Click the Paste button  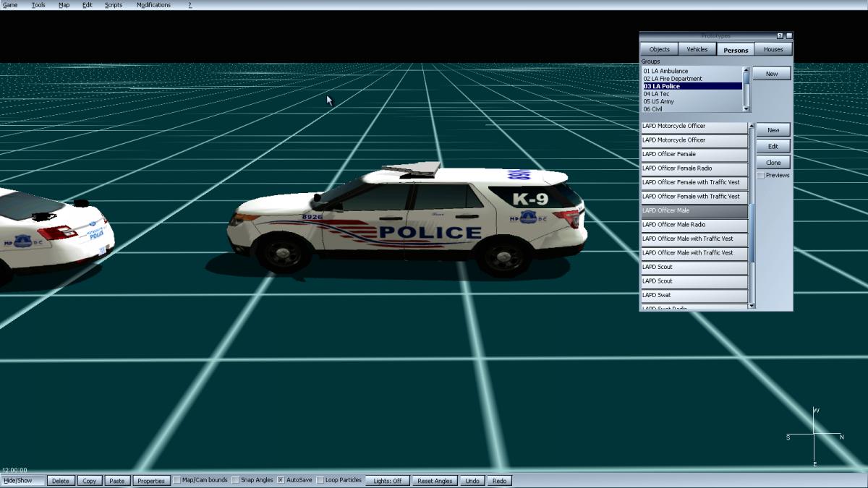[117, 481]
